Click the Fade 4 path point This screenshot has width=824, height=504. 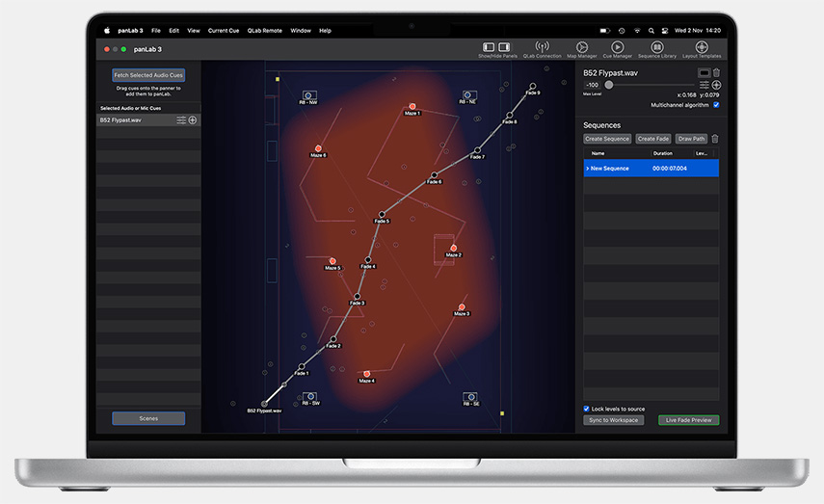click(368, 259)
